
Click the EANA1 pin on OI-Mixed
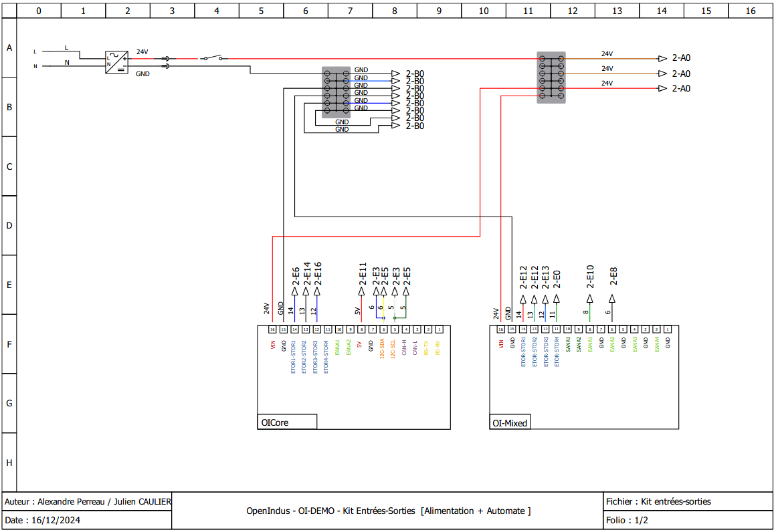(x=590, y=348)
